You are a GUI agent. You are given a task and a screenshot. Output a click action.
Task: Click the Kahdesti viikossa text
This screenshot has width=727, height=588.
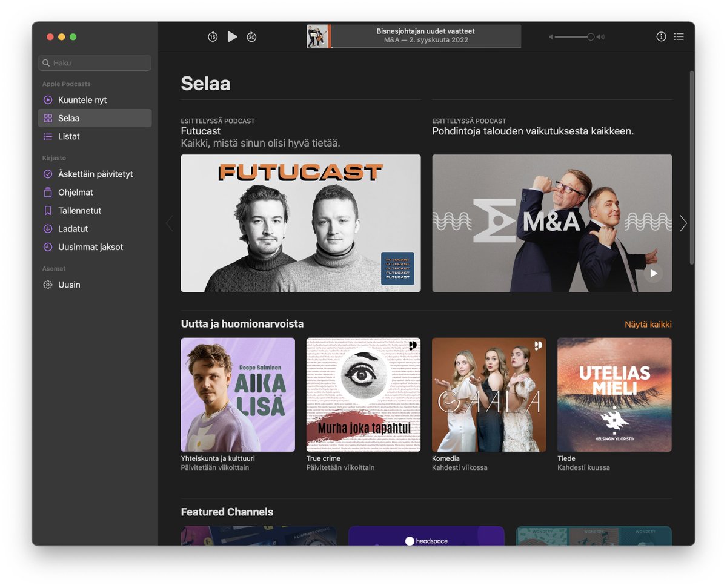tap(460, 467)
